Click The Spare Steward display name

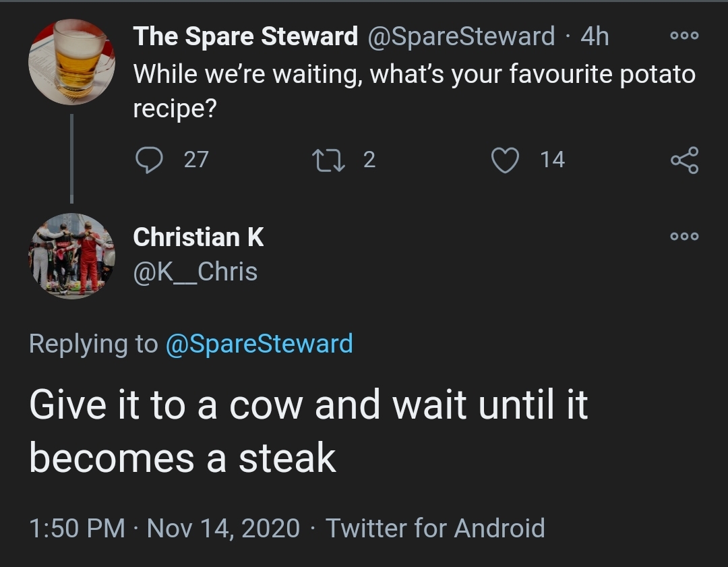pyautogui.click(x=245, y=36)
